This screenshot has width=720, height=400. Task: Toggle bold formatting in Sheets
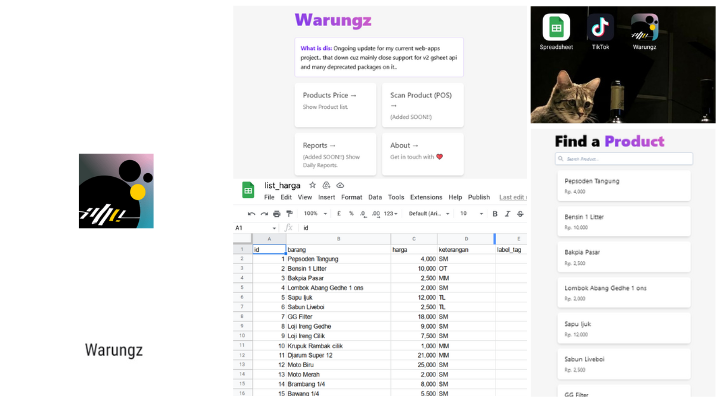click(495, 213)
